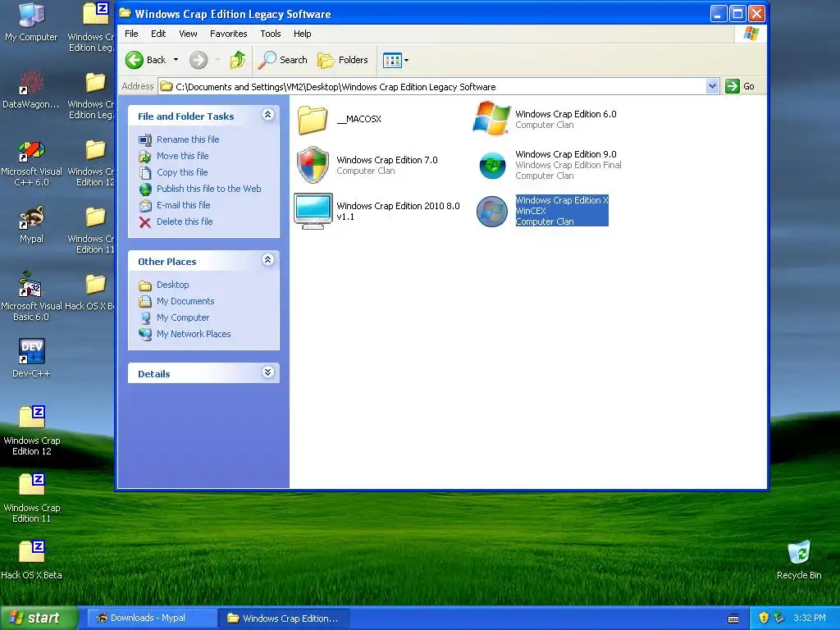Screen dimensions: 840x630
Task: Go to My Documents link
Action: click(x=185, y=301)
